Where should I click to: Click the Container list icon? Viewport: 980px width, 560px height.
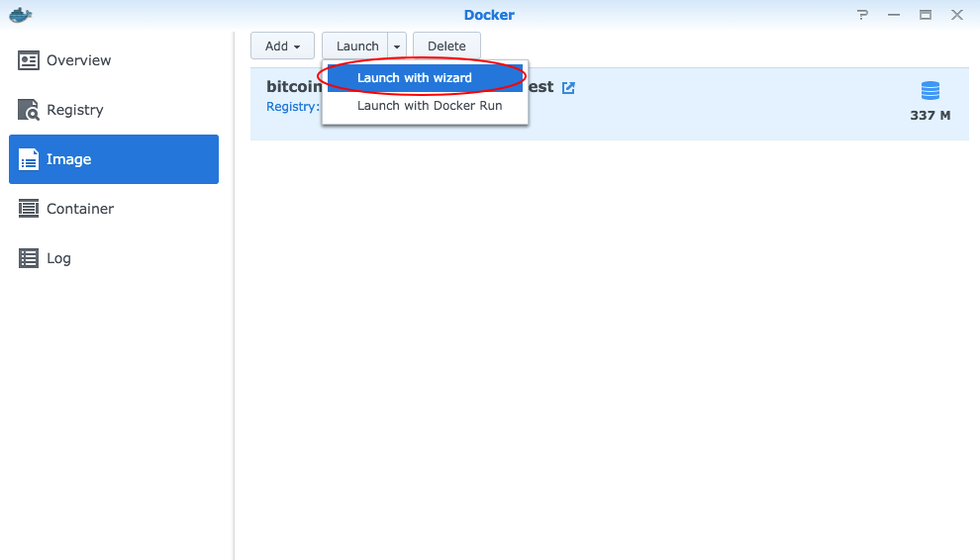coord(28,209)
